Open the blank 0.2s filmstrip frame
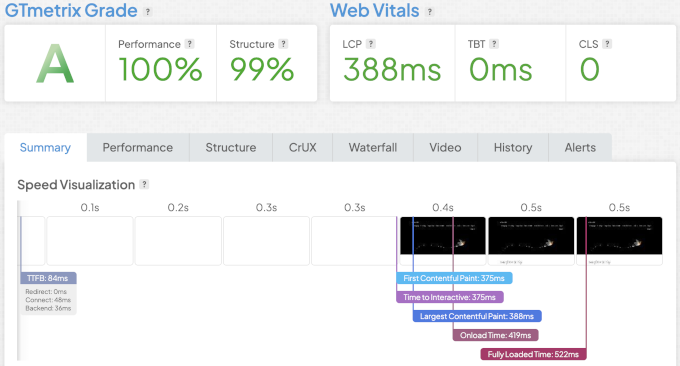Screen dimensions: 680x366 click(178, 241)
